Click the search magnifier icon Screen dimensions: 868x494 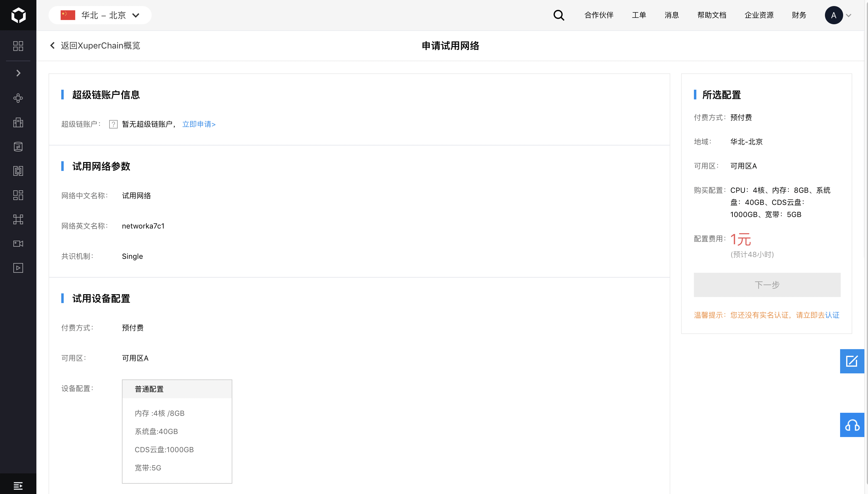click(x=559, y=15)
